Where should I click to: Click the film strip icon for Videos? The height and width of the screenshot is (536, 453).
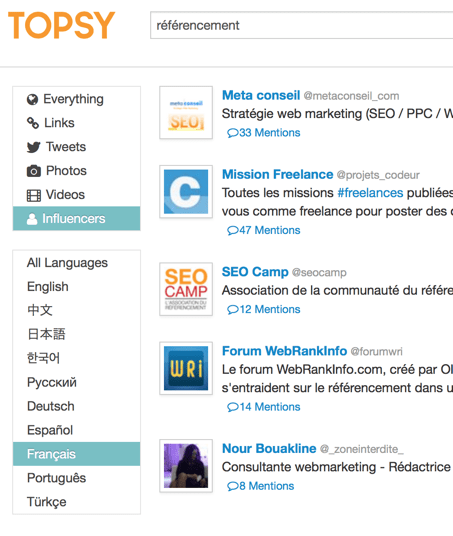point(34,195)
